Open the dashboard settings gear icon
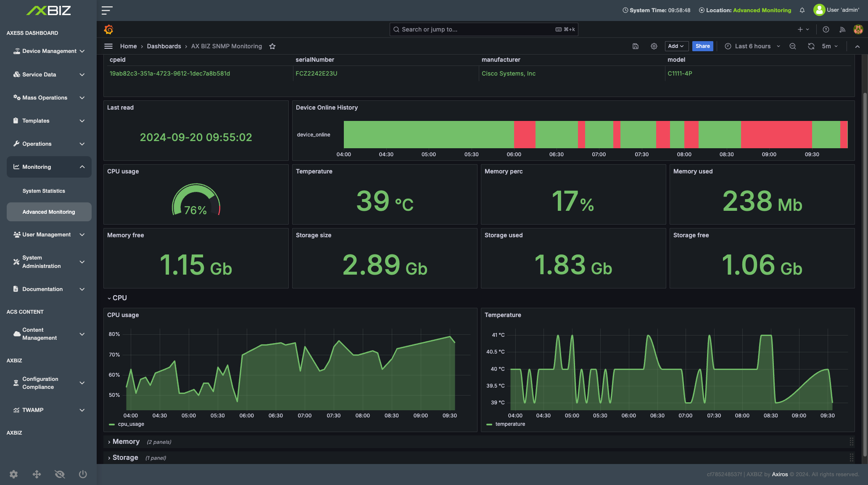Screen dimensions: 868x485 coord(654,46)
